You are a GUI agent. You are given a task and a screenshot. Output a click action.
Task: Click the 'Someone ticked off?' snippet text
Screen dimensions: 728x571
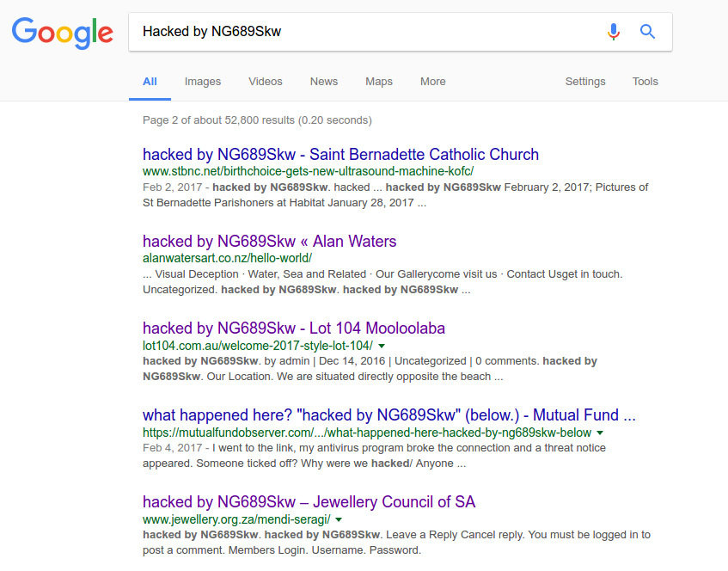(247, 464)
